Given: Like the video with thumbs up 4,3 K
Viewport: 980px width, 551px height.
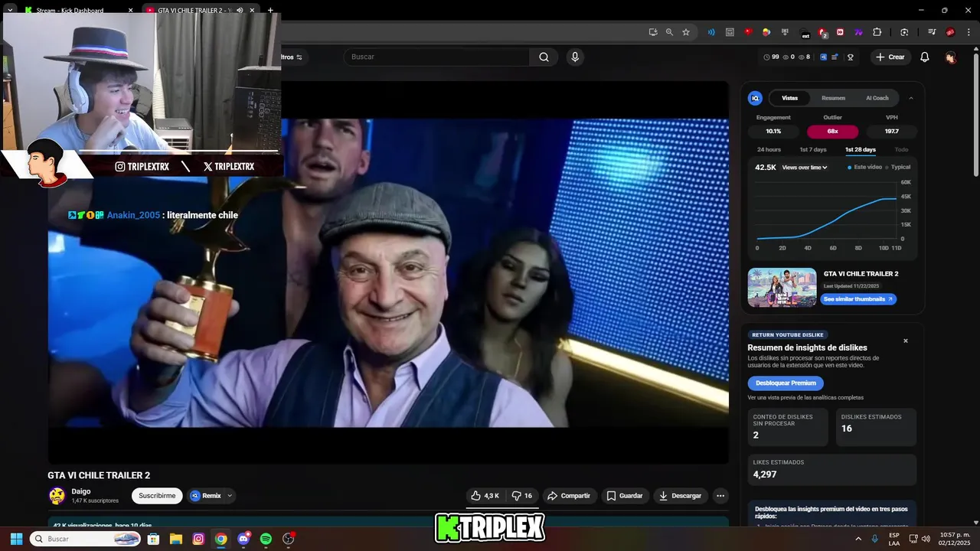Looking at the screenshot, I should click(485, 496).
